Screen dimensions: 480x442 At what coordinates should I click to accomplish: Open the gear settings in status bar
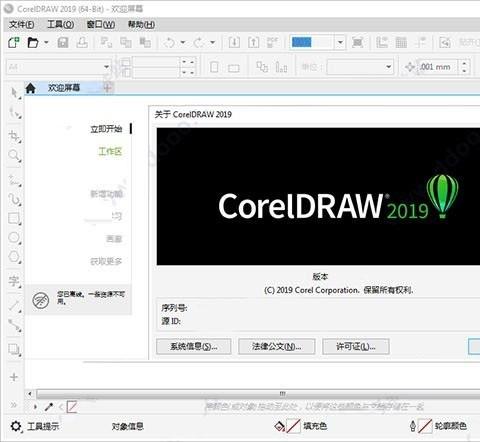16,426
